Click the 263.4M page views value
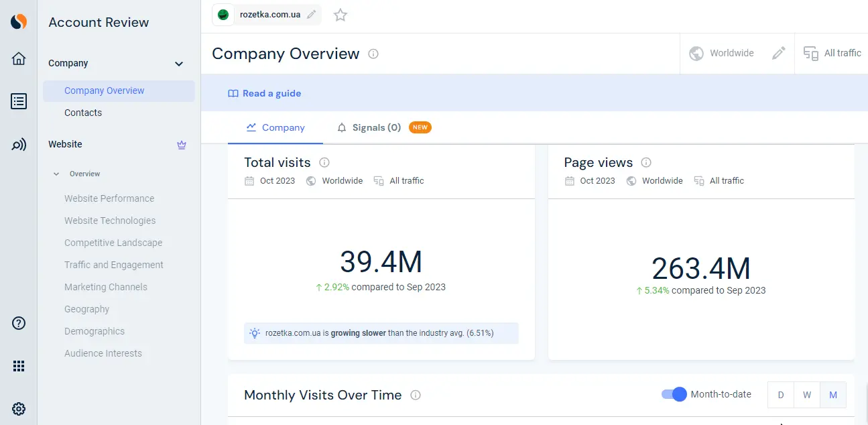This screenshot has height=425, width=868. [701, 269]
